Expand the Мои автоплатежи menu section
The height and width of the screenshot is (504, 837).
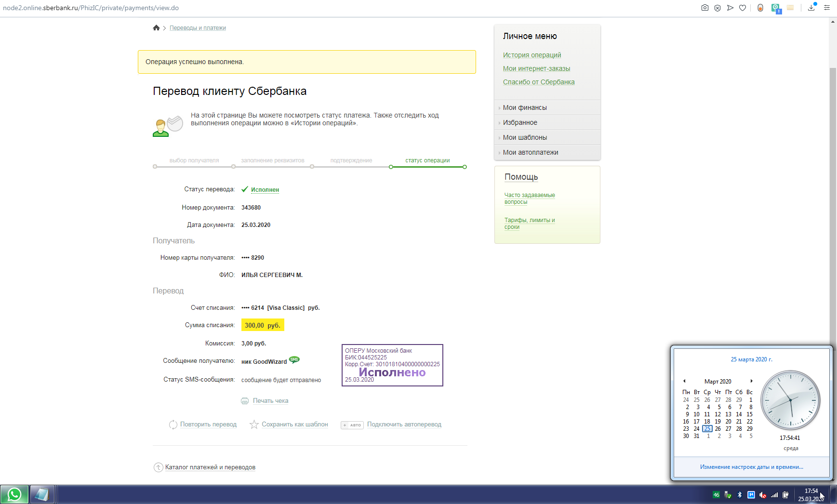(x=547, y=152)
